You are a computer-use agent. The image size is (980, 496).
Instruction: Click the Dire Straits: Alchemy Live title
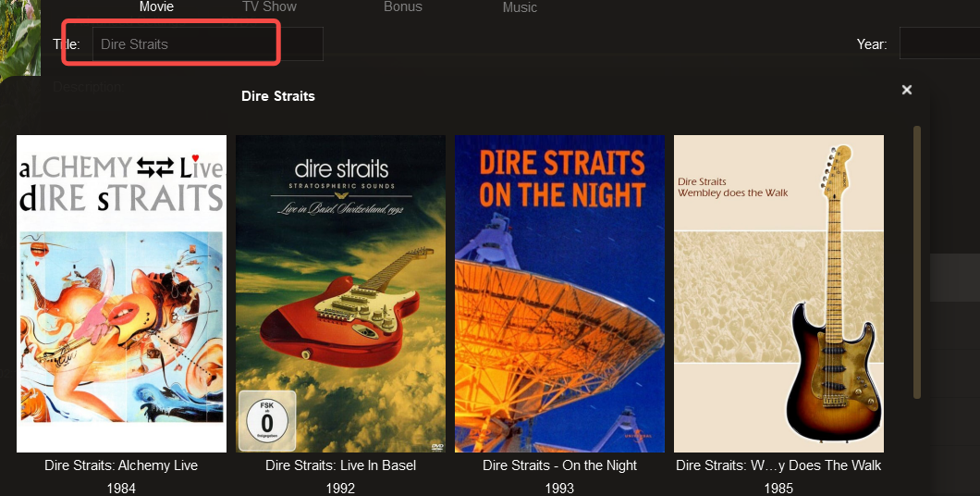(x=121, y=465)
